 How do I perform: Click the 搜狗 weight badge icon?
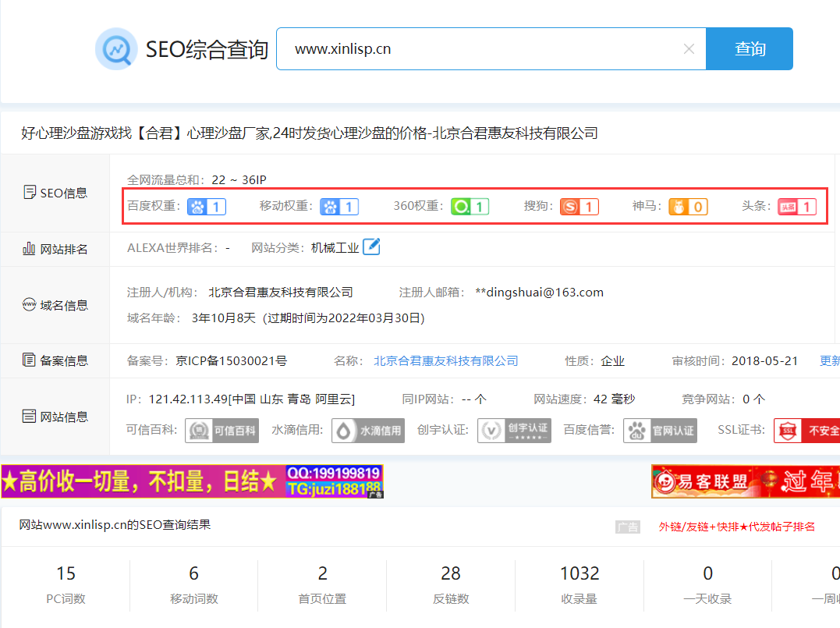click(x=579, y=207)
